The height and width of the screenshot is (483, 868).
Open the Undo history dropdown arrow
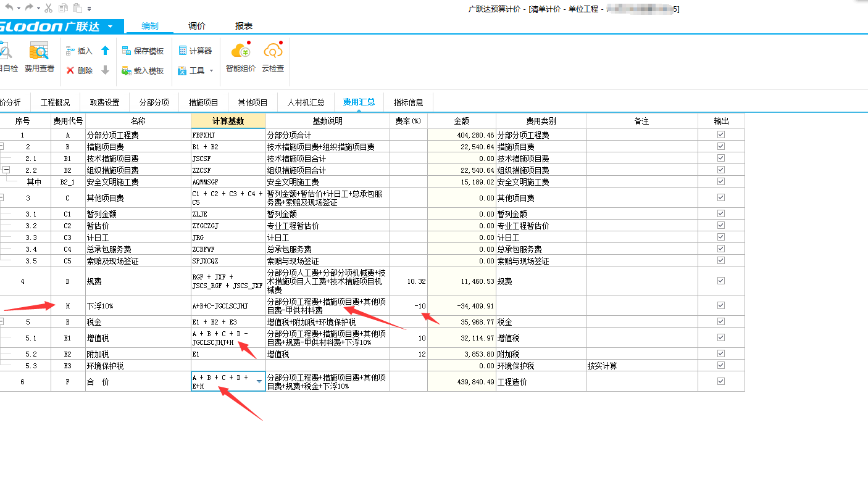point(19,8)
